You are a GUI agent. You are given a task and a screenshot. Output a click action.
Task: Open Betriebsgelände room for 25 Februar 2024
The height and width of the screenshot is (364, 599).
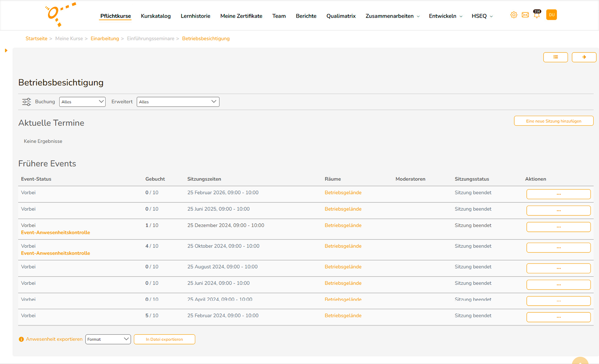[343, 316]
